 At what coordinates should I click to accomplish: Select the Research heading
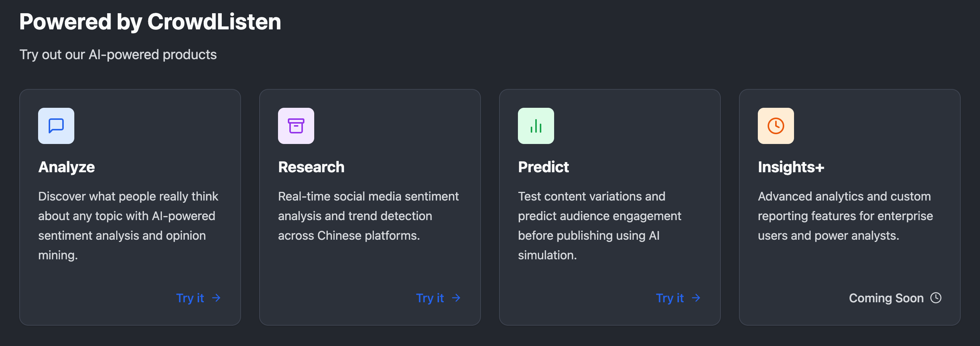(x=311, y=167)
